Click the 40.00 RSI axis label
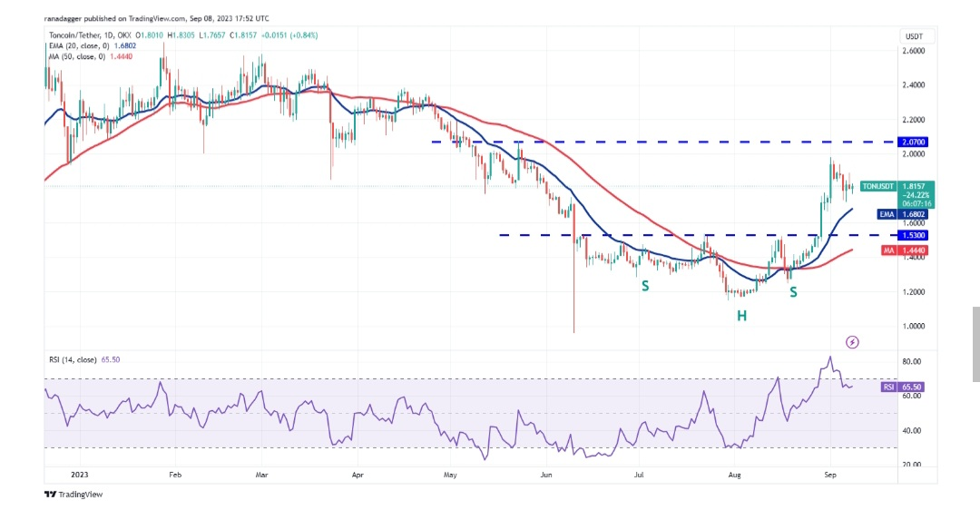The width and height of the screenshot is (980, 510). (x=911, y=431)
